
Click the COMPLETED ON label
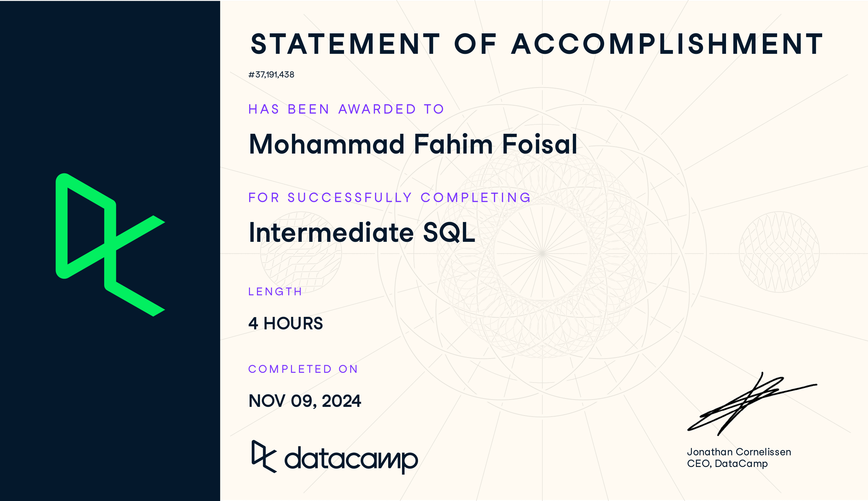(303, 369)
